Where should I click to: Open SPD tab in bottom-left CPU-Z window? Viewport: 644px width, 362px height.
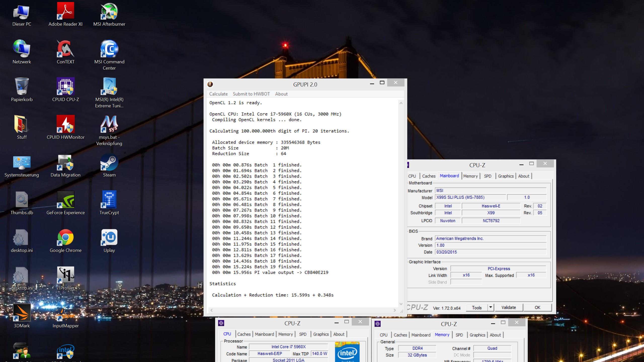(303, 334)
